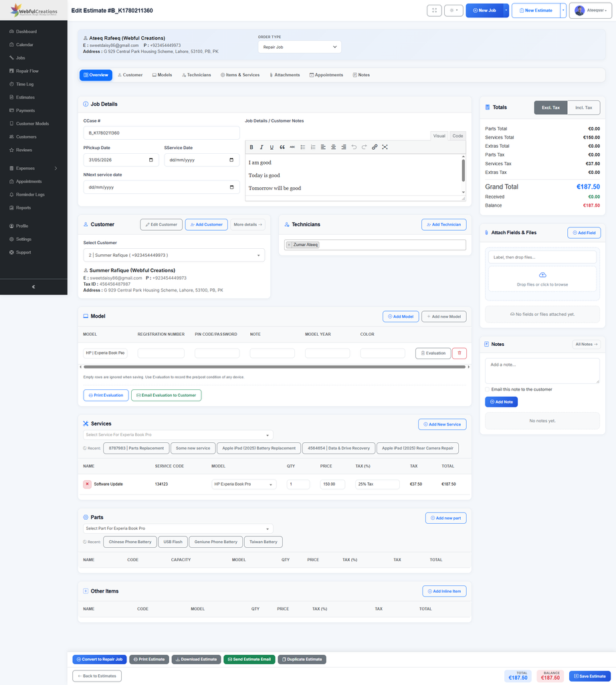The image size is (616, 685).
Task: Click the Case # input field
Action: tap(161, 133)
